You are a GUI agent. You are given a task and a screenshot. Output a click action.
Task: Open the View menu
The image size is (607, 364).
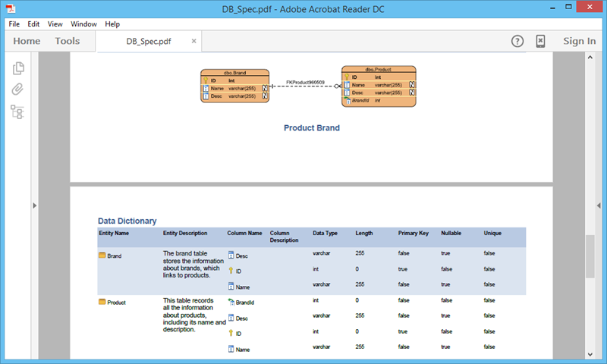click(55, 24)
